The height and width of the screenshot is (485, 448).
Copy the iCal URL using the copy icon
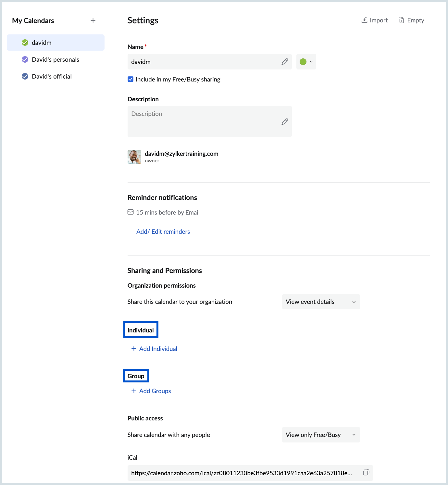(x=366, y=473)
